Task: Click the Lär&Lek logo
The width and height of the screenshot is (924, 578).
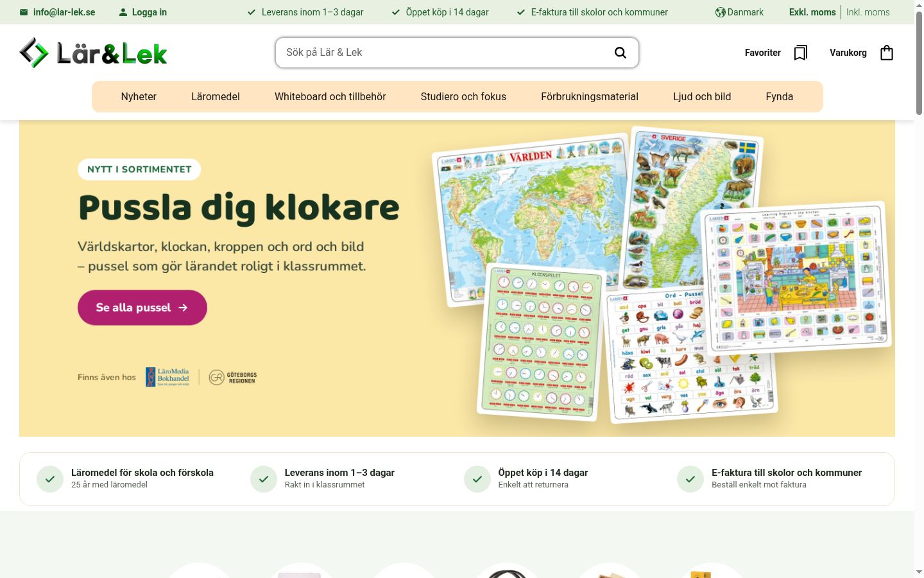Action: 93,53
